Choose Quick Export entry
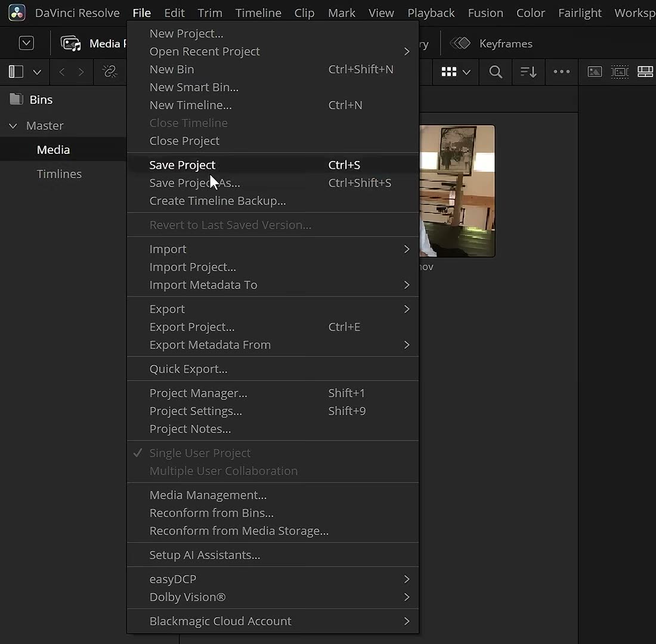Viewport: 656px width, 644px height. [x=273, y=369]
